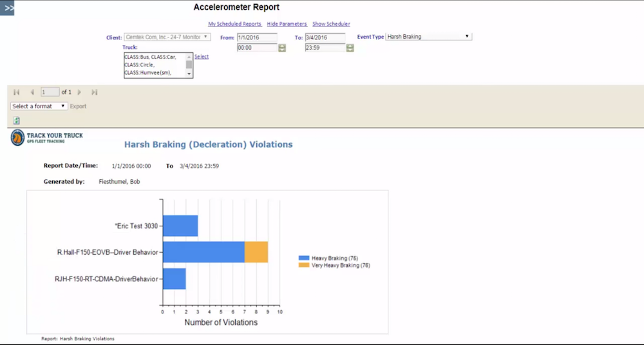Click the Heavy Braking blue legend swatch
644x345 pixels.
(x=304, y=258)
